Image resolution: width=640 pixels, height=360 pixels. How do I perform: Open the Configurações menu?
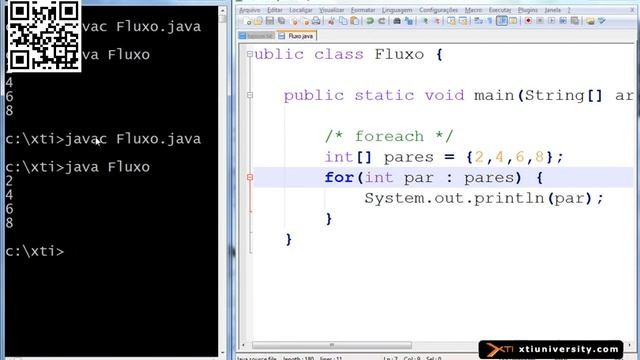(x=438, y=10)
